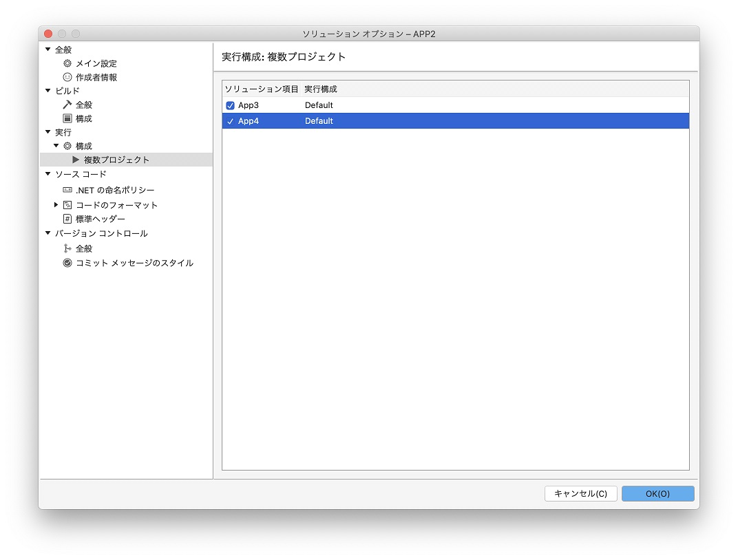Click the バージョン コントロール section label
Image resolution: width=738 pixels, height=560 pixels.
[x=102, y=233]
